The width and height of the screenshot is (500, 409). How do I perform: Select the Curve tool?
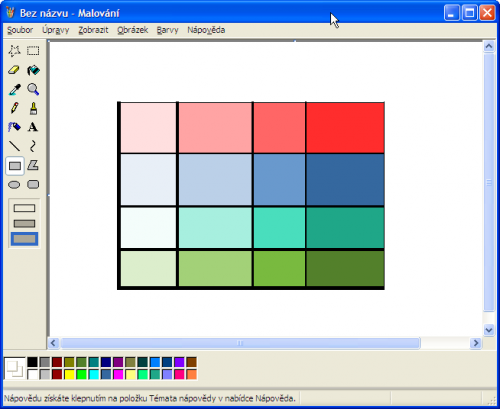coord(33,146)
